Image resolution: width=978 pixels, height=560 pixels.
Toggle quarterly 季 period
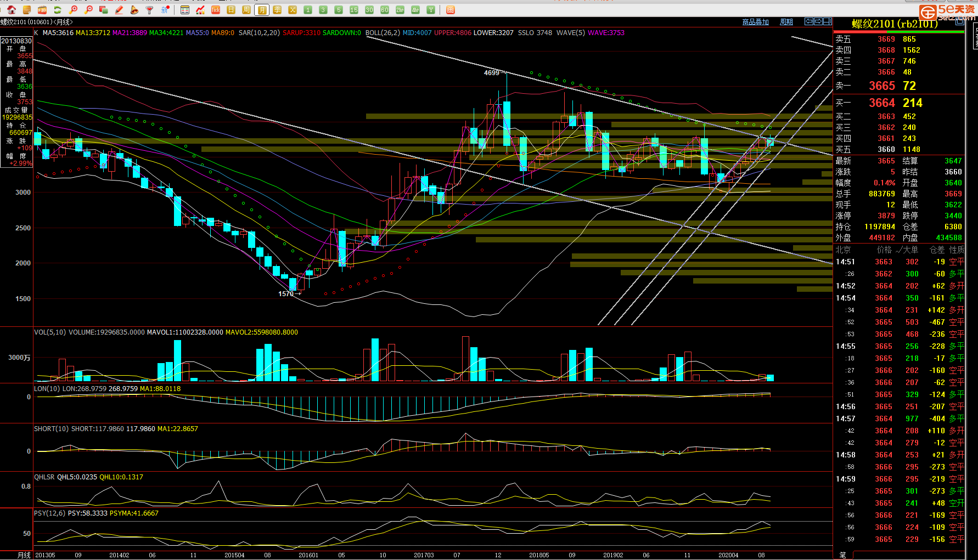pos(277,10)
